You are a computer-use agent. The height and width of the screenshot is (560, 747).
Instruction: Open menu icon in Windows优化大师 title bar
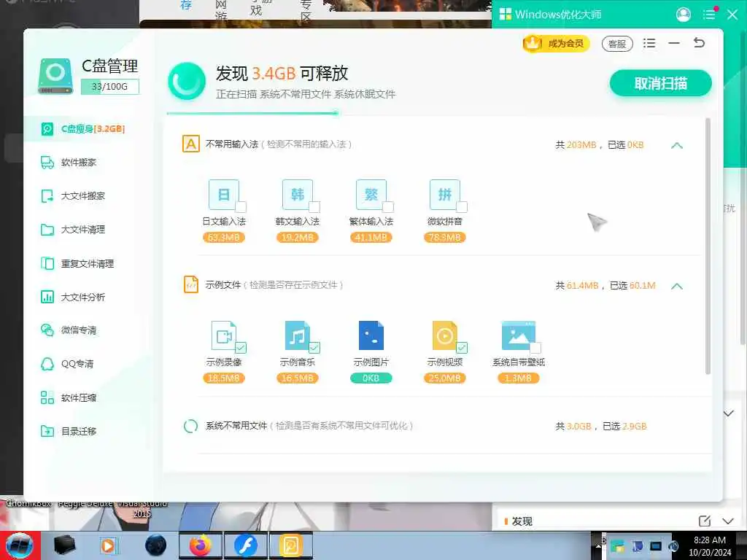(709, 15)
